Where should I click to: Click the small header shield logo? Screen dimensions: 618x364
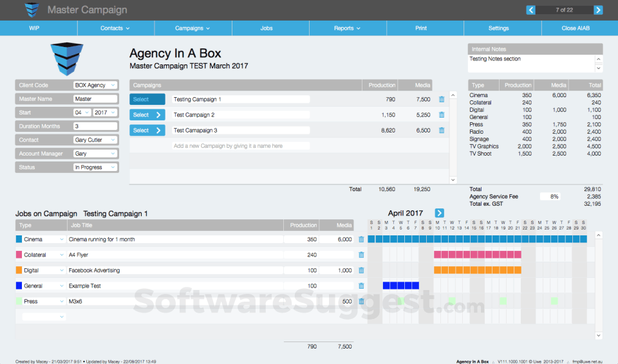point(32,10)
